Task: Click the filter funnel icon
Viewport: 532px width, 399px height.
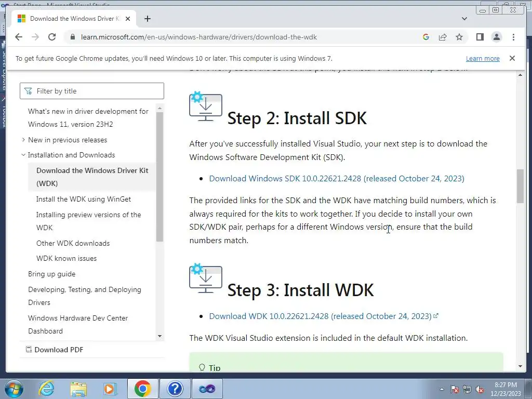Action: coord(28,91)
